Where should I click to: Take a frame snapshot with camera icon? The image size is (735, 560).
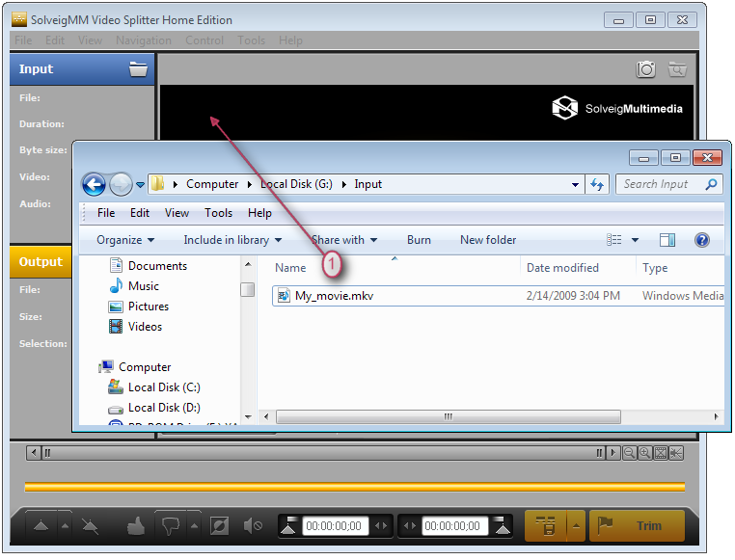click(x=645, y=69)
